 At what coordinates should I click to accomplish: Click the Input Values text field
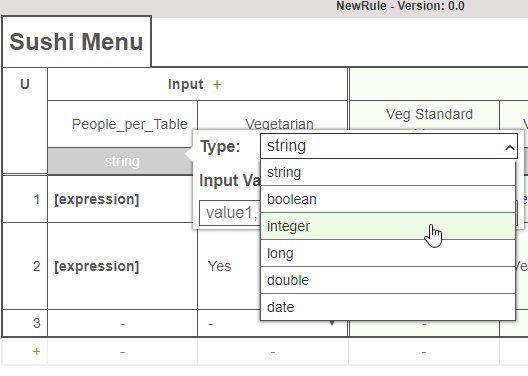pos(230,213)
